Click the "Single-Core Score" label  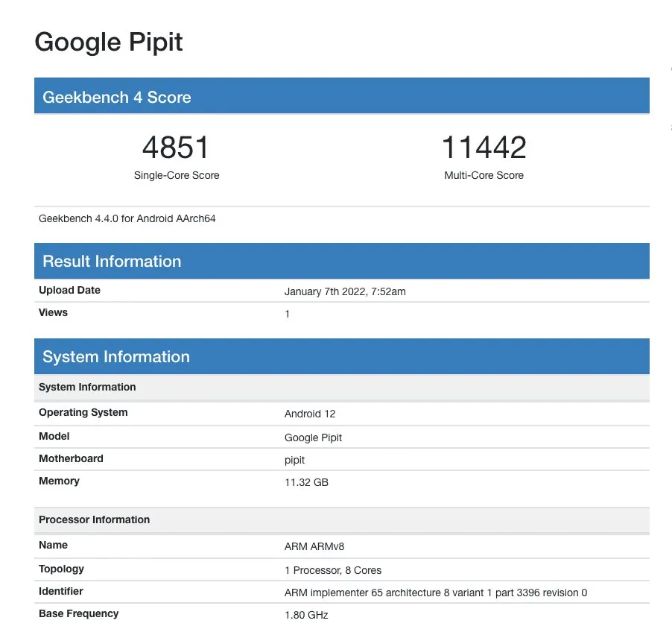177,175
